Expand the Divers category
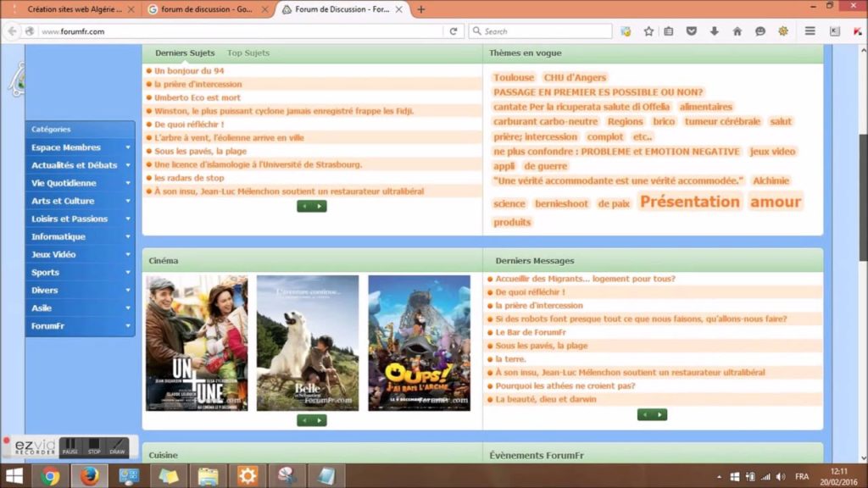 (81, 290)
